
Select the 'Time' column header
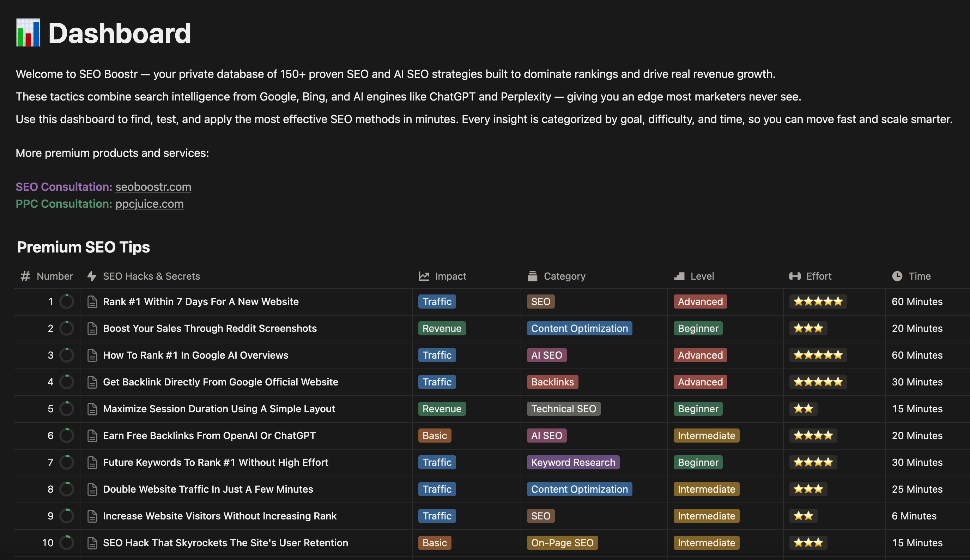[x=919, y=276]
